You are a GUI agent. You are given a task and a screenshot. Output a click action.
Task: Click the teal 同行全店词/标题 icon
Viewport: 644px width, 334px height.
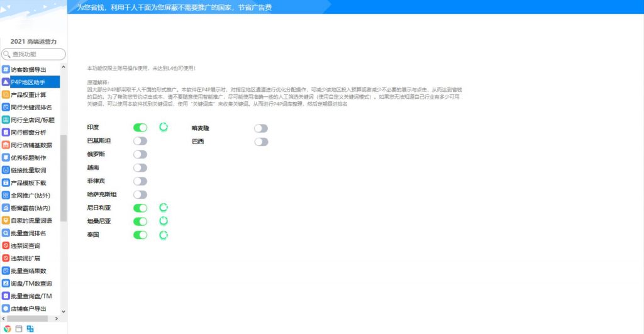pyautogui.click(x=6, y=120)
